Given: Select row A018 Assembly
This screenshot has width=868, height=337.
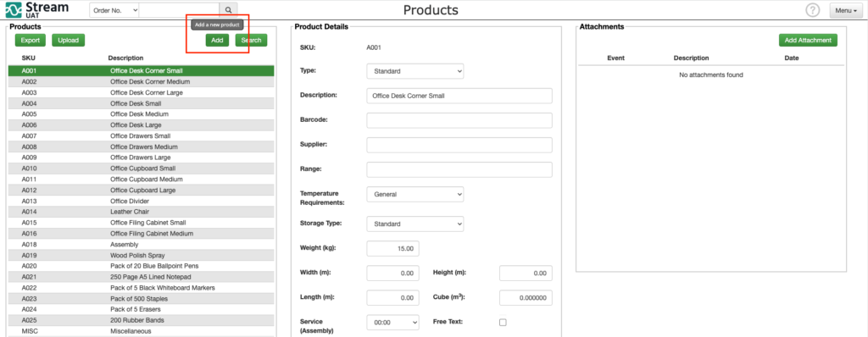Looking at the screenshot, I should click(x=142, y=245).
